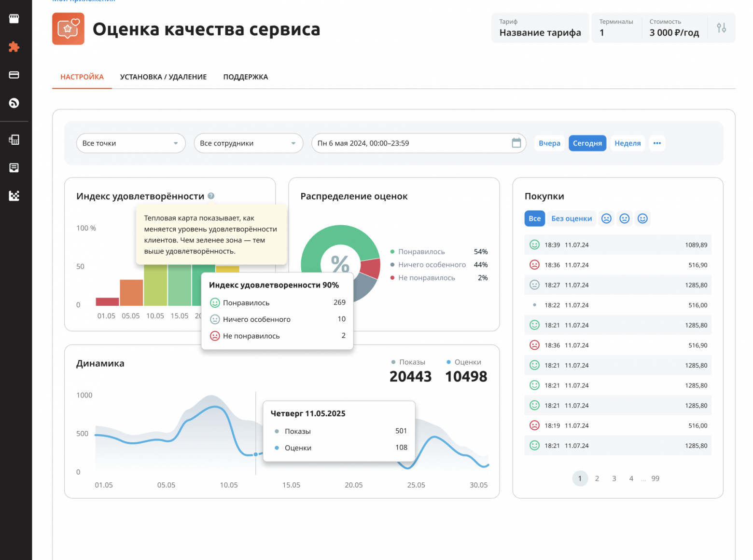The image size is (753, 560).
Task: Go to the Поддержка tab
Action: coord(245,77)
